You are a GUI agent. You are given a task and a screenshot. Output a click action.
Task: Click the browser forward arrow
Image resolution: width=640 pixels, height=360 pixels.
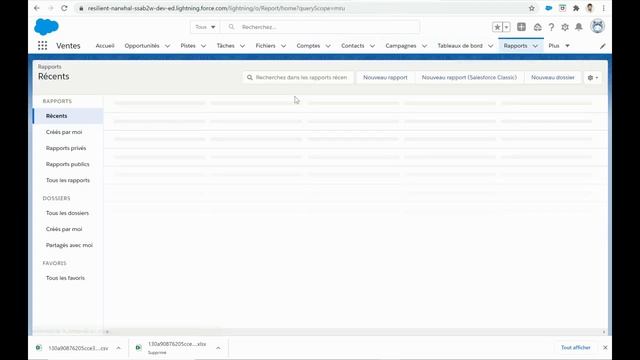click(51, 8)
